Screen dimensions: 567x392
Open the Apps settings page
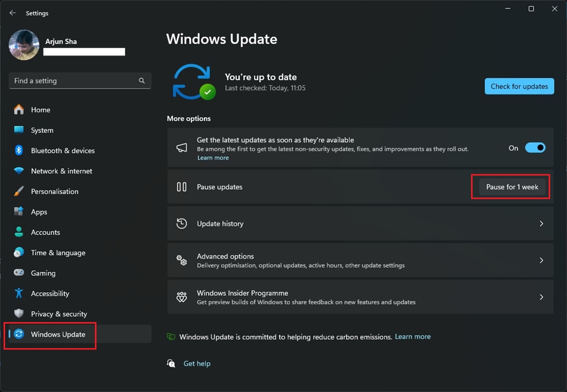pos(39,212)
